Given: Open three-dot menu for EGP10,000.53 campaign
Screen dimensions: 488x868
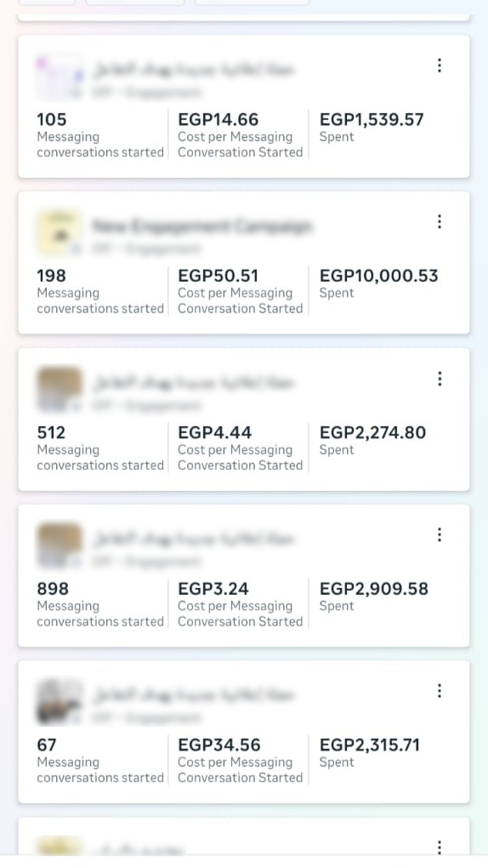Looking at the screenshot, I should [440, 222].
